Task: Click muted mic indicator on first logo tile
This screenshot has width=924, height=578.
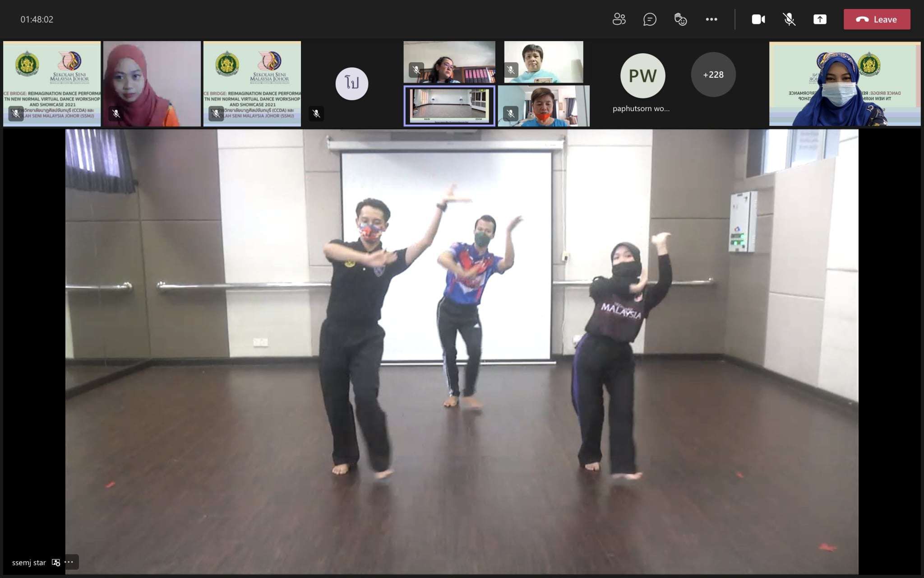Action: click(x=16, y=113)
